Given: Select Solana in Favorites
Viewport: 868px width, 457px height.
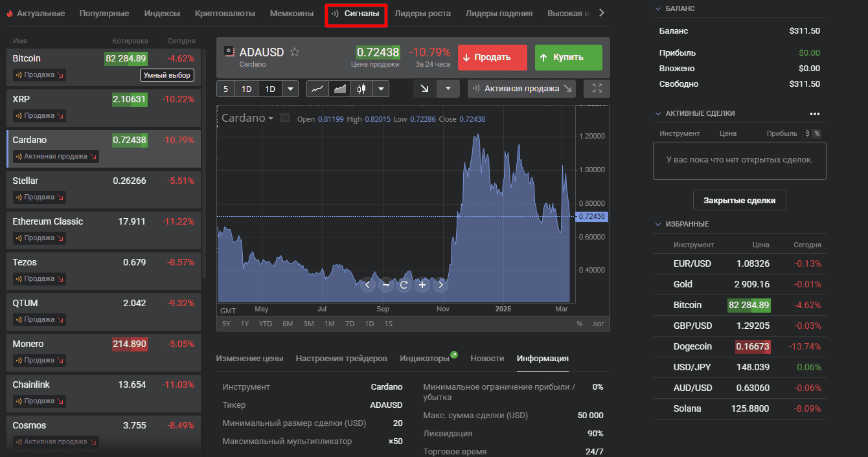Looking at the screenshot, I should [740, 408].
